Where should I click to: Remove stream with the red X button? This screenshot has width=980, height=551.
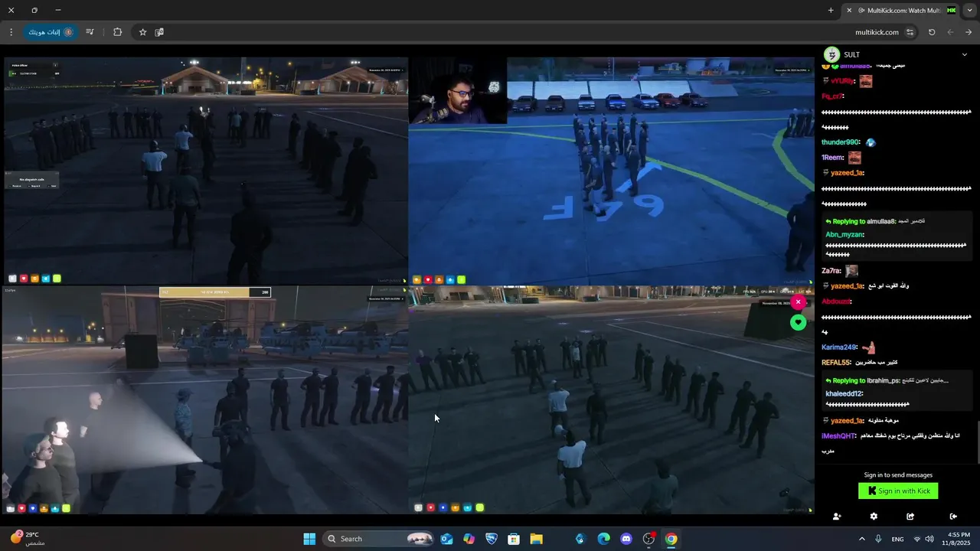pos(798,302)
